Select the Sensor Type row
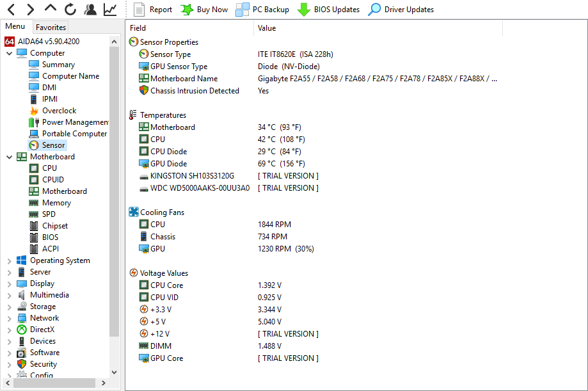Image resolution: width=588 pixels, height=391 pixels. (315, 54)
